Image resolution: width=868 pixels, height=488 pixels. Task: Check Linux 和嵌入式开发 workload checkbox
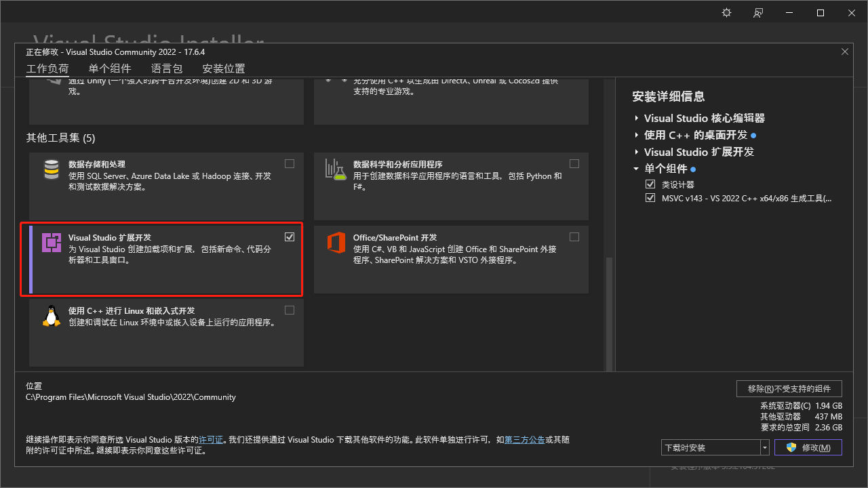tap(290, 310)
